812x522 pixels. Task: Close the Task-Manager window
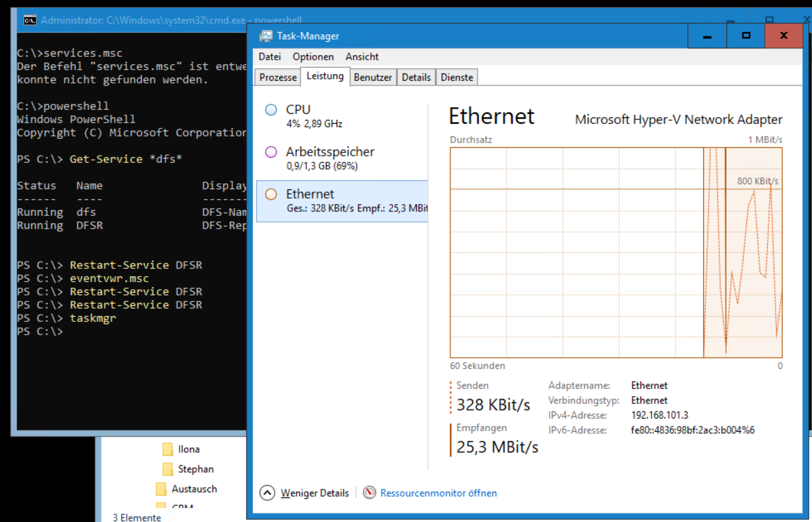(x=784, y=36)
